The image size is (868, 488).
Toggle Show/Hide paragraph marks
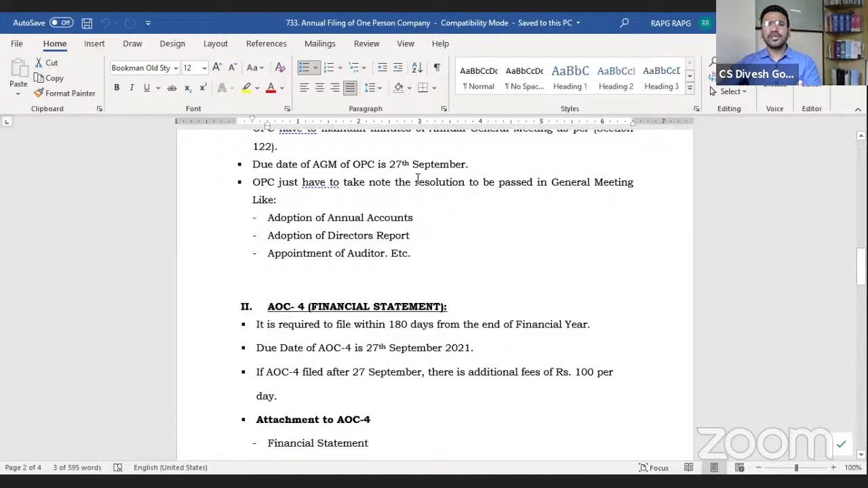(x=437, y=67)
